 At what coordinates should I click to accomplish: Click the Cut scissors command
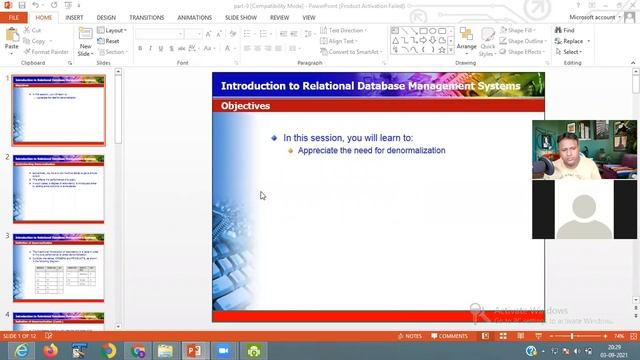32,30
